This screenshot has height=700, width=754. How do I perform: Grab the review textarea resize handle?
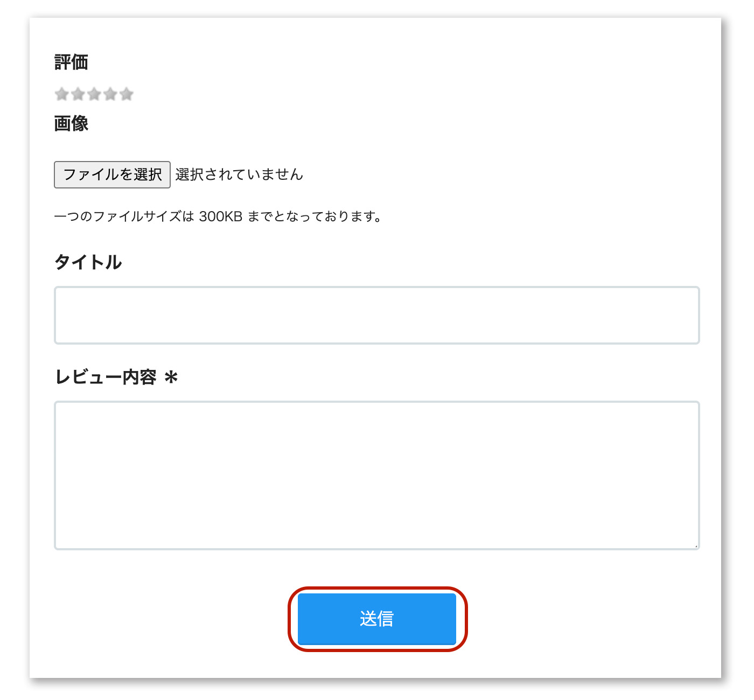pos(695,545)
